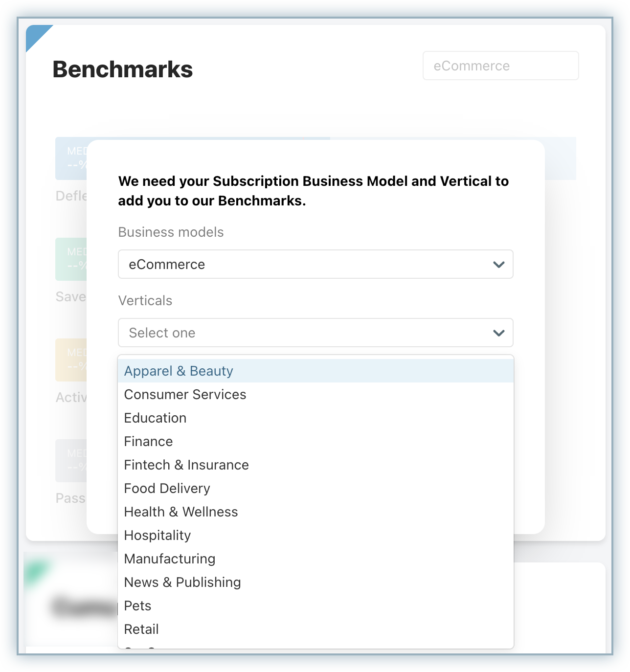Click the eCommerce filter field beside Benchmarks title
630x672 pixels.
pos(500,66)
